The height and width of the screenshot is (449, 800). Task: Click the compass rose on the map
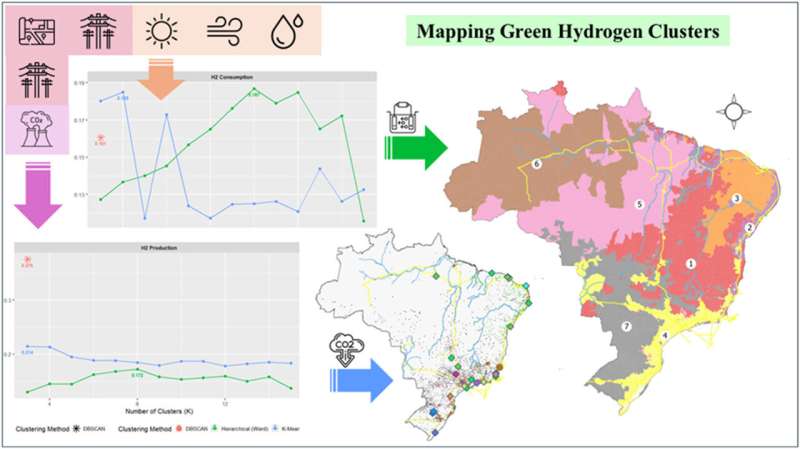[734, 111]
